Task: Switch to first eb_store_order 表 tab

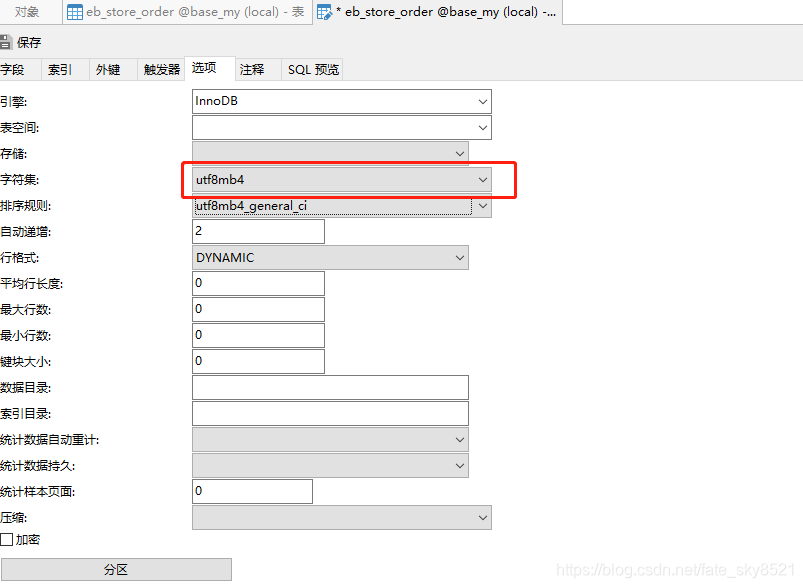Action: (187, 12)
